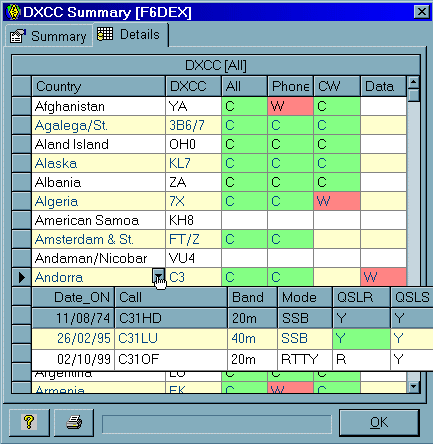Select the C31LU contact row
Screen dimensions: 433x444
(232, 339)
